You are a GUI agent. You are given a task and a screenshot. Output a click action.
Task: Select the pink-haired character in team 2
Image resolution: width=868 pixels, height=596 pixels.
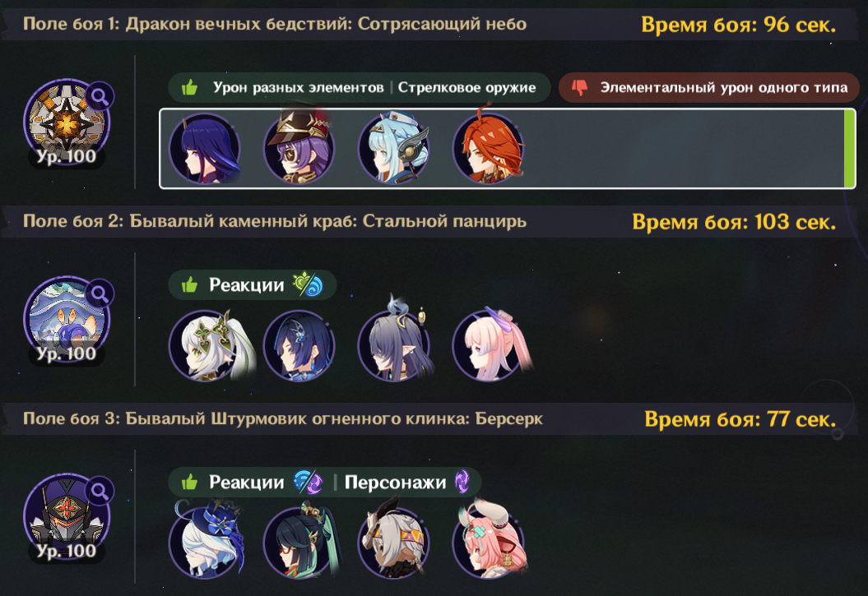click(x=491, y=344)
